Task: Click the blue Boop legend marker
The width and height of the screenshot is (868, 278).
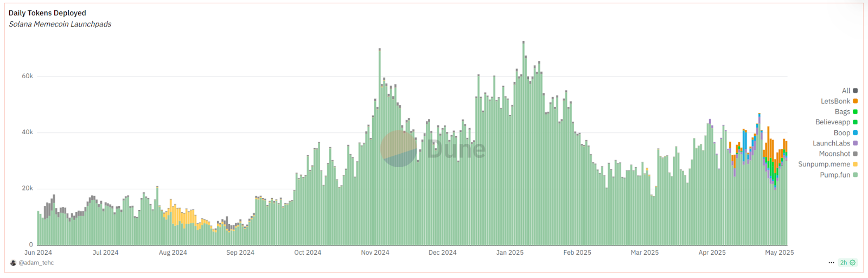Action: pyautogui.click(x=856, y=133)
